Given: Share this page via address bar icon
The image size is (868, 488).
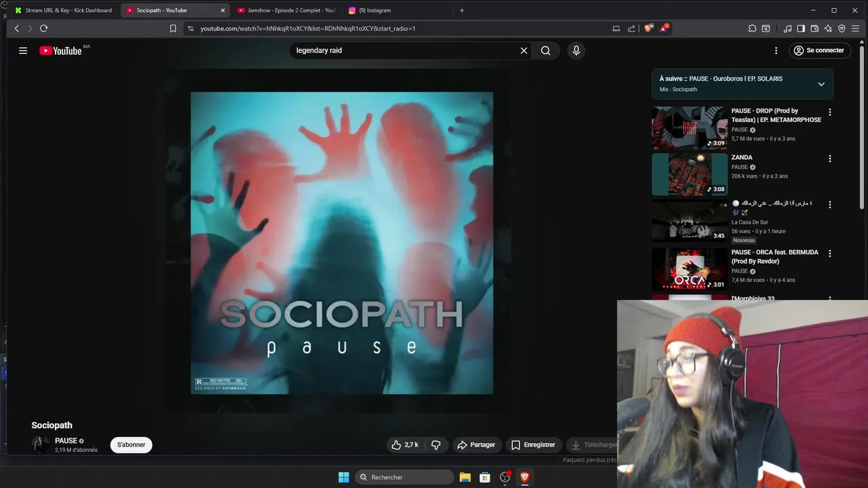Looking at the screenshot, I should tap(631, 28).
